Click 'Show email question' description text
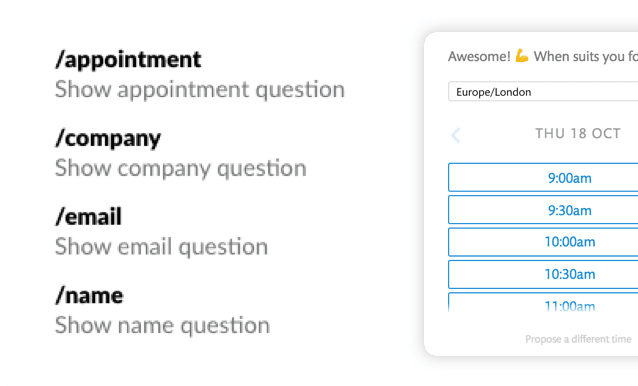 click(x=162, y=247)
